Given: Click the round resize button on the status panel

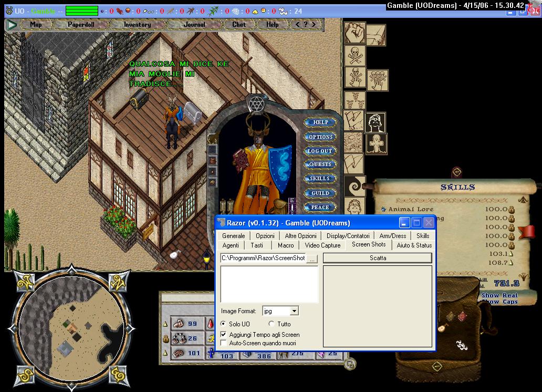Looking at the screenshot, I should 350,364.
